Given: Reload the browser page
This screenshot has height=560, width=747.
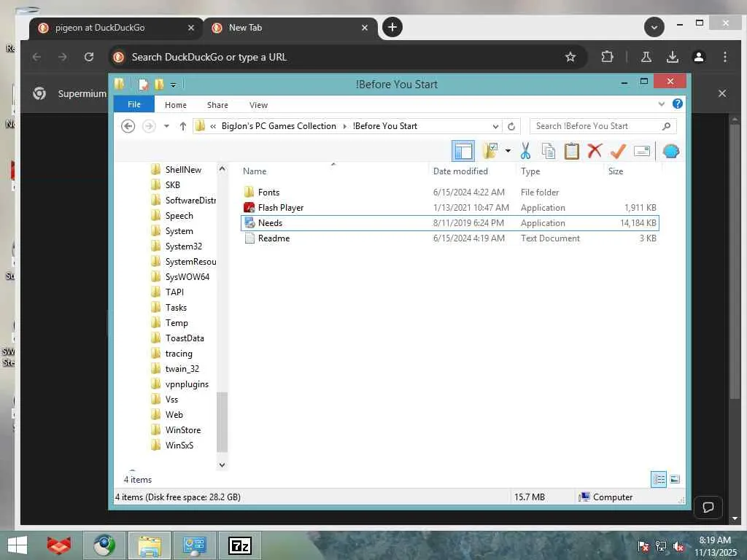Looking at the screenshot, I should coord(89,57).
